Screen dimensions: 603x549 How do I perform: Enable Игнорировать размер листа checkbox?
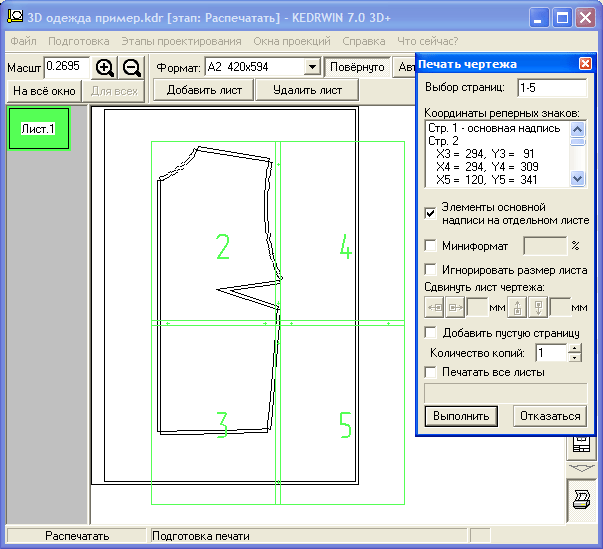coord(430,270)
